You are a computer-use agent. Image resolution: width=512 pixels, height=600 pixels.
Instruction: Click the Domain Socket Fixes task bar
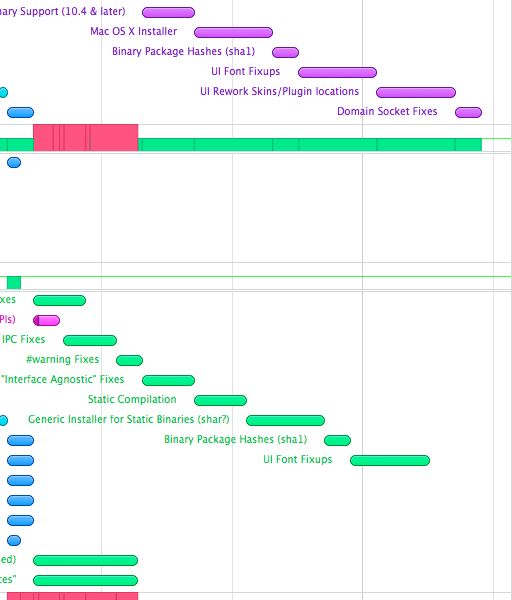click(x=468, y=112)
